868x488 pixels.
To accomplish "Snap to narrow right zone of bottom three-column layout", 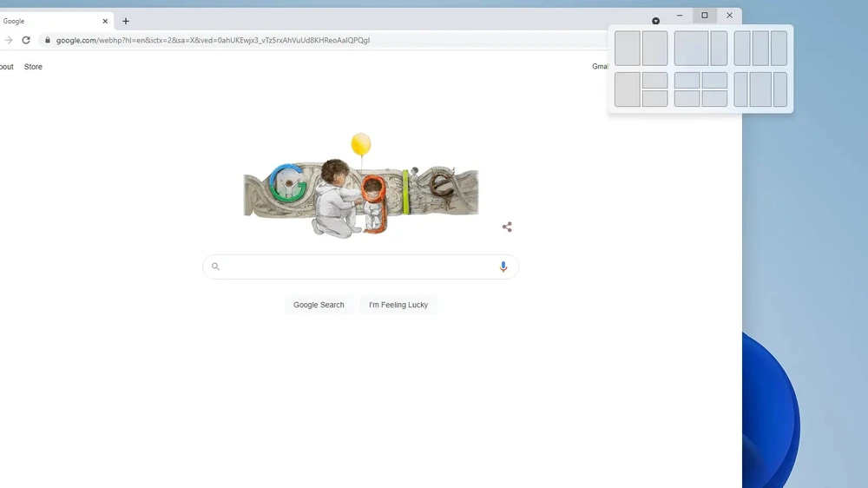I will [780, 89].
